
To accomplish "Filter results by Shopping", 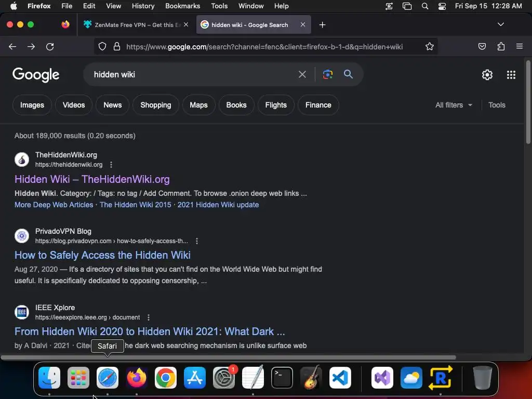I will pyautogui.click(x=156, y=105).
